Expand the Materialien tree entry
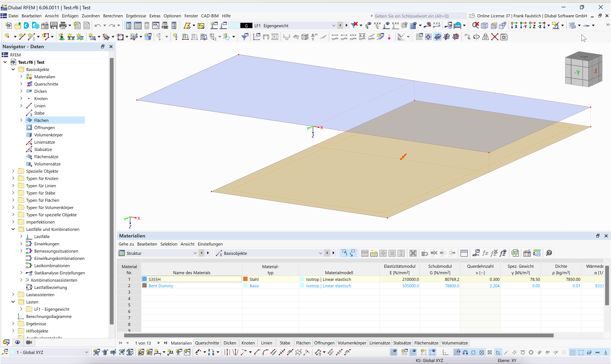The image size is (611, 364). click(x=22, y=76)
